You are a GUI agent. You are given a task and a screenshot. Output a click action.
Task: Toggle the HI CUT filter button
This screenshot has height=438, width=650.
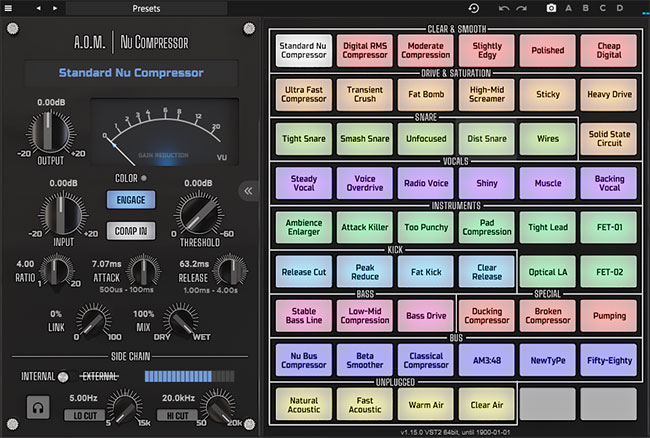pyautogui.click(x=177, y=415)
